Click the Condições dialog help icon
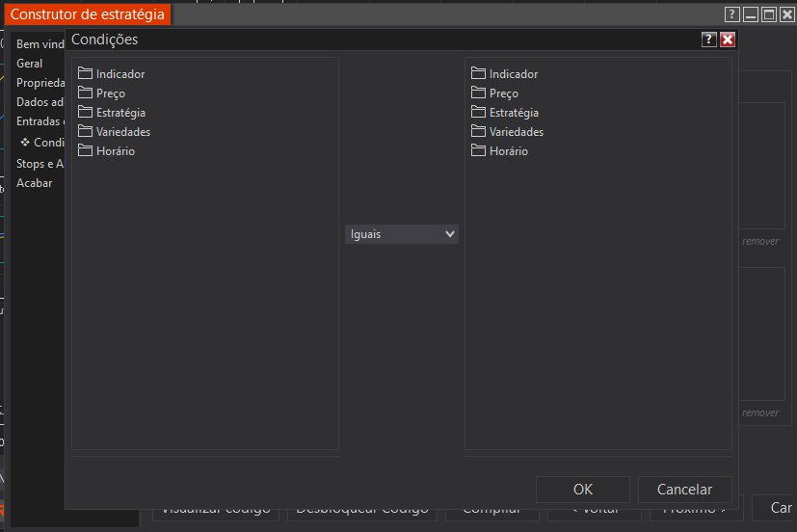This screenshot has height=532, width=797. (x=708, y=40)
